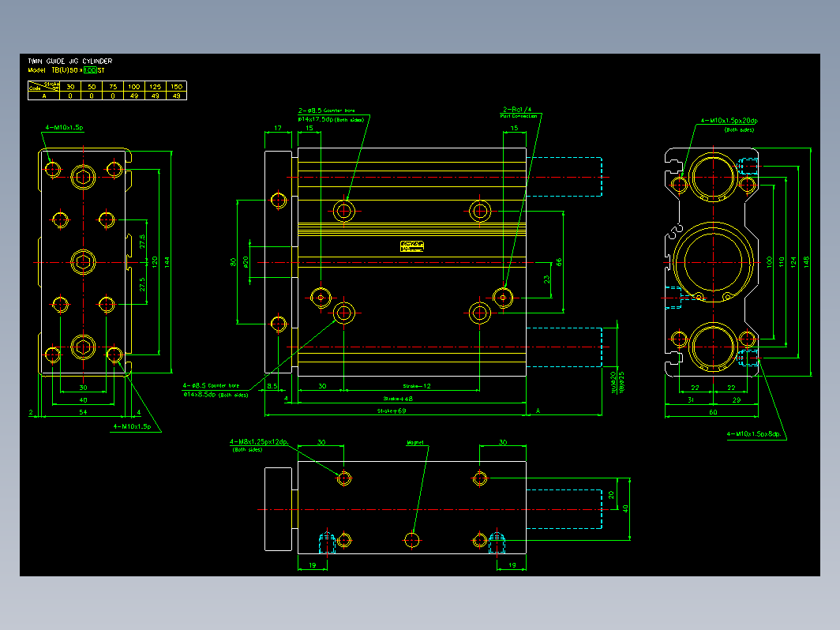Click the "A" code row label in the table
840x630 pixels.
44,96
